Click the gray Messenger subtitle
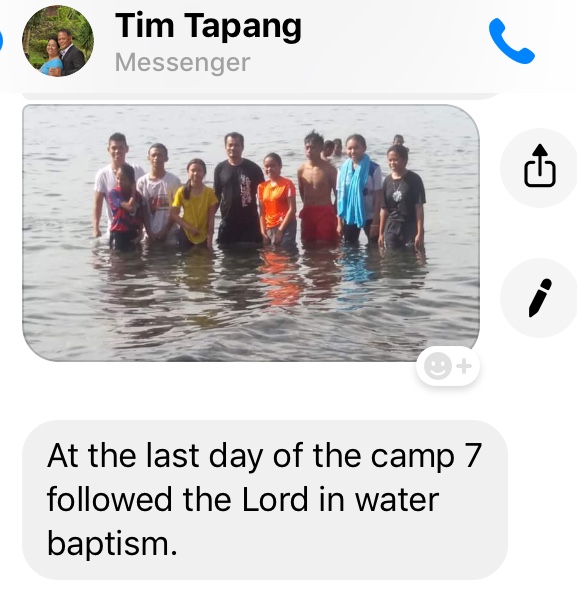Viewport: 577px width, 591px height. coord(182,63)
